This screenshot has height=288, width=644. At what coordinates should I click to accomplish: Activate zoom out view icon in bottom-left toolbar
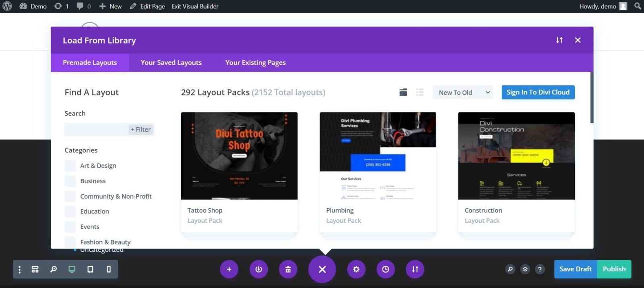click(x=53, y=269)
